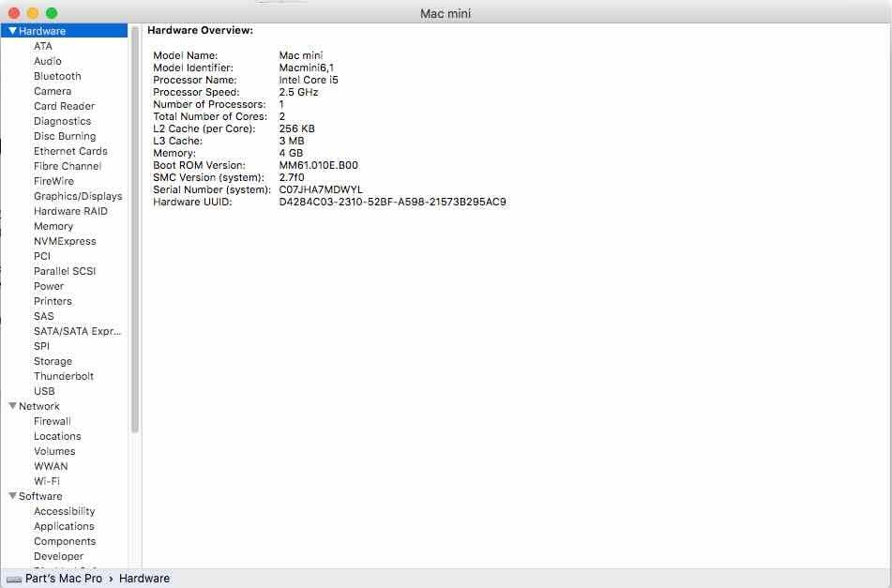Show Parallel SCSI information
The image size is (892, 588).
tap(65, 271)
